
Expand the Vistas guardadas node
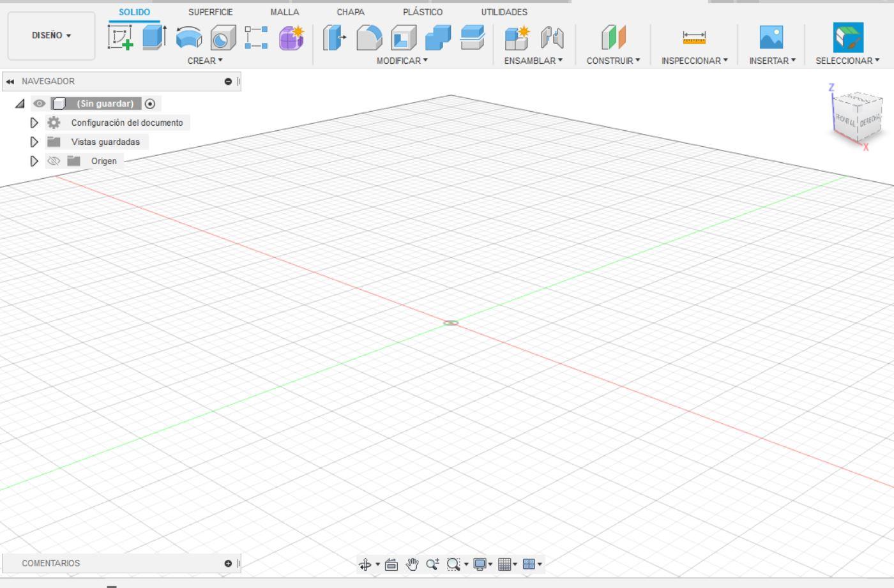[x=34, y=142]
